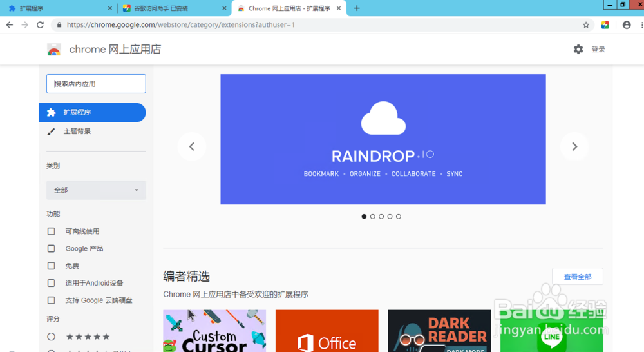This screenshot has width=644, height=352.
Task: Go back using the browser back arrow
Action: [10, 25]
